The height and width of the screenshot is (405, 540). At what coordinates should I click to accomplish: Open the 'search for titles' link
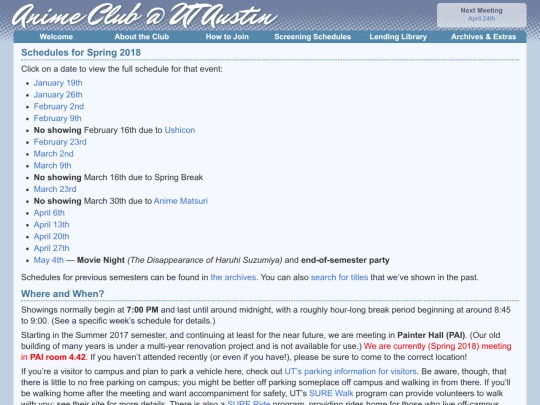pos(339,277)
